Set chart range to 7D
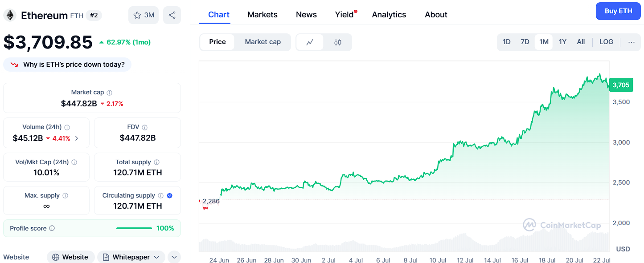The image size is (644, 263). (525, 42)
